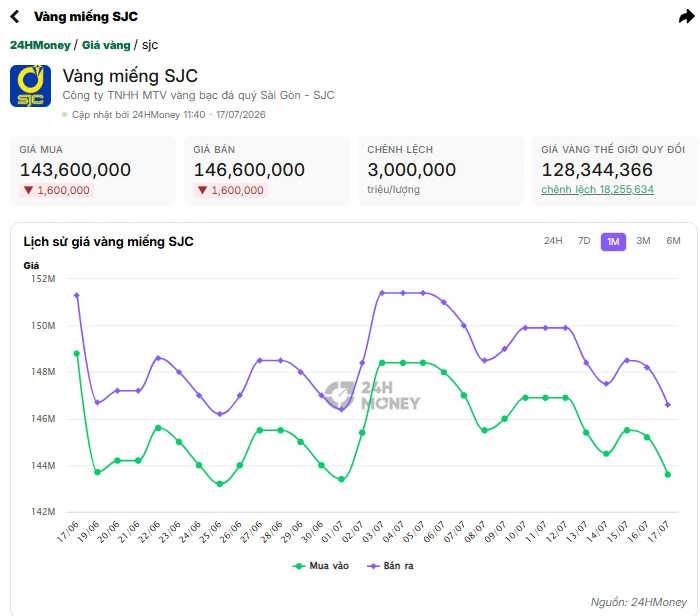Screen dimensions: 700x616
Task: Go back using the left chevron arrow
Action: tap(15, 17)
